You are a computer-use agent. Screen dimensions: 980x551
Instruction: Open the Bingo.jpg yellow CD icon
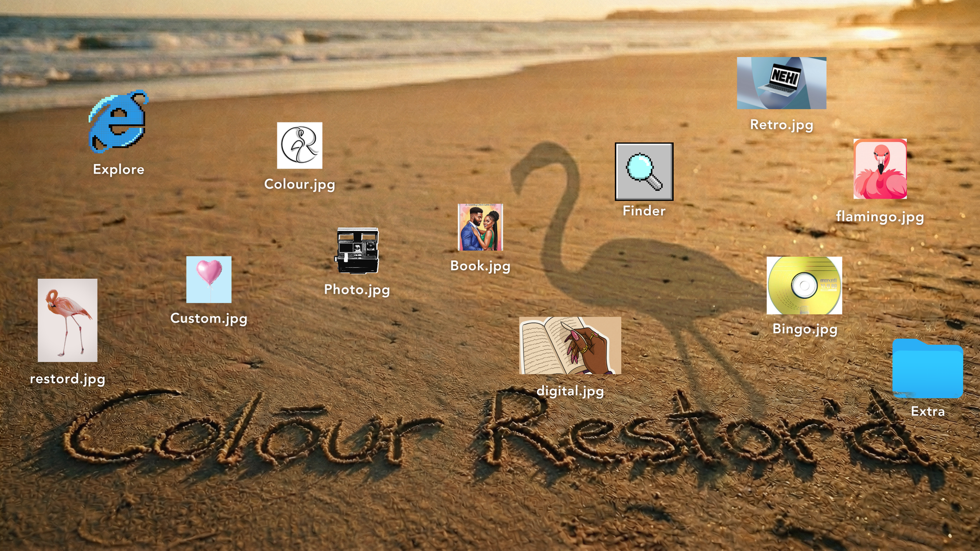804,285
